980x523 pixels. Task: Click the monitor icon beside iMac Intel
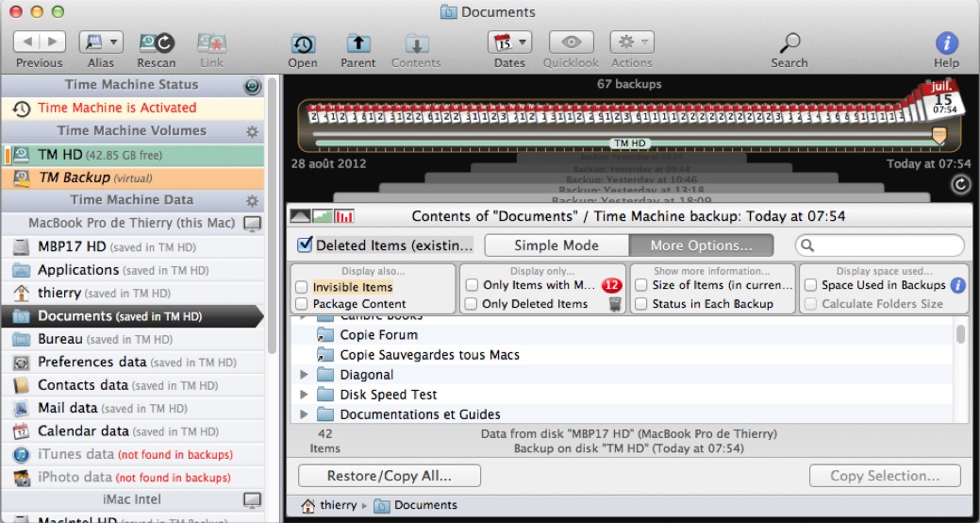click(x=252, y=499)
